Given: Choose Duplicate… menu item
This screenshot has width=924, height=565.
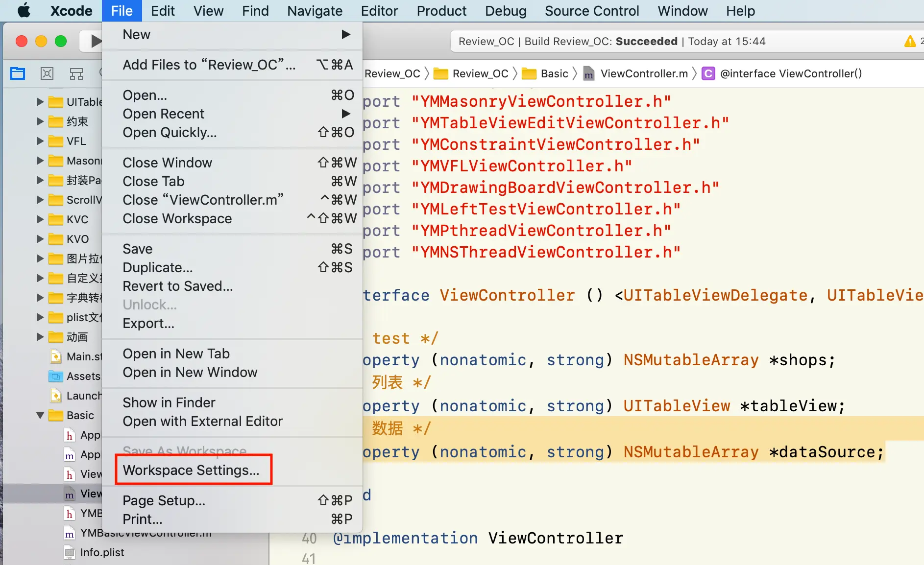Looking at the screenshot, I should [232, 267].
